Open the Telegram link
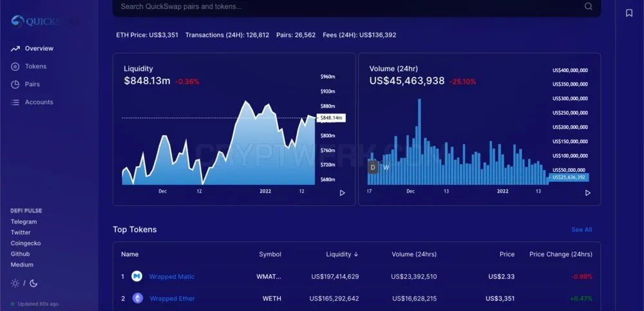Viewport: 644px width, 311px height. [x=24, y=221]
